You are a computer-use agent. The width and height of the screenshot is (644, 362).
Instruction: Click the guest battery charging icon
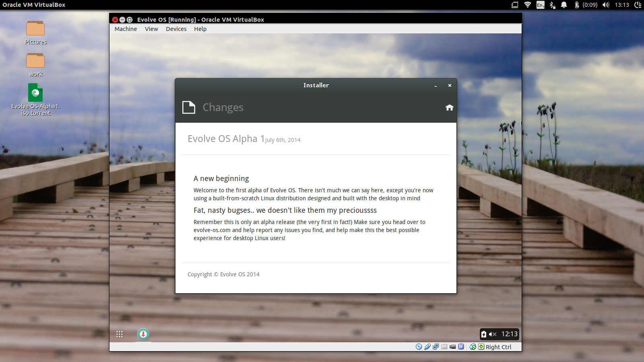[484, 334]
